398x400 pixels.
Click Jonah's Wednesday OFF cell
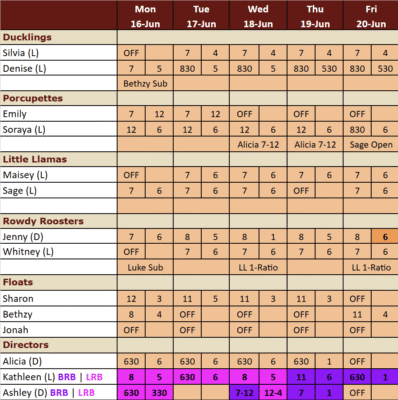pos(244,330)
